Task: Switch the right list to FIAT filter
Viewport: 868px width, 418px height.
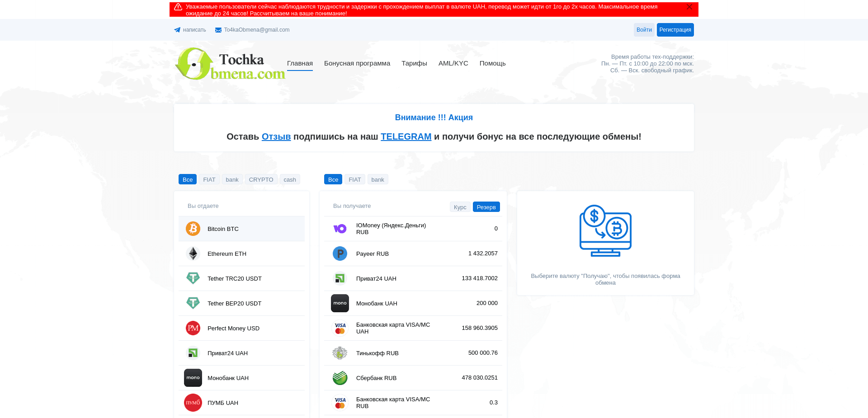Action: pos(355,179)
